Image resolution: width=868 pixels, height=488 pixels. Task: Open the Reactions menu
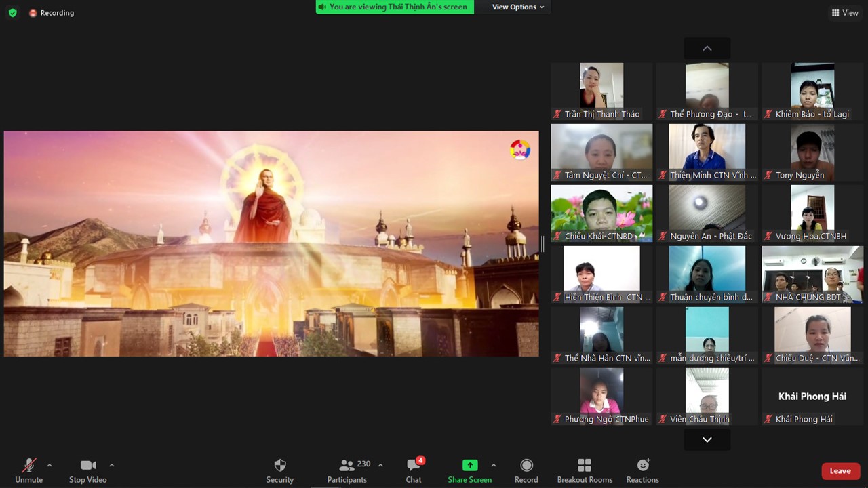(x=643, y=470)
